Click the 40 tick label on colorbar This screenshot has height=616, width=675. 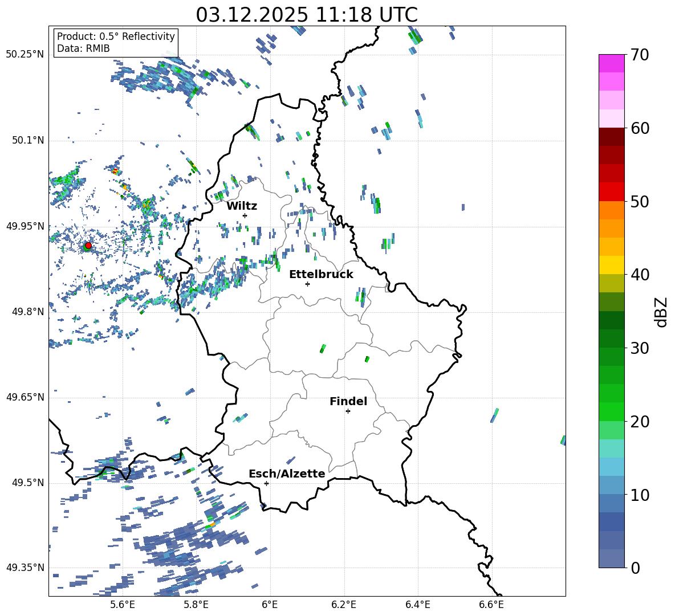tap(640, 275)
